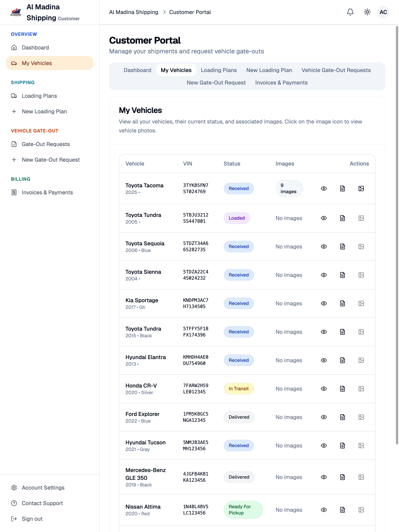399x532 pixels.
Task: View details eye icon for Toyota Tacoma
Action: [x=324, y=188]
